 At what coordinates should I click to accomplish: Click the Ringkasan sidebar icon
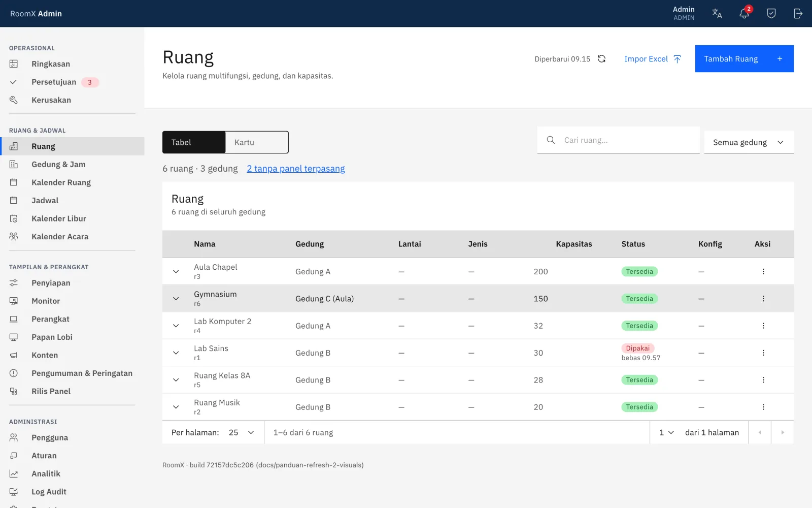(x=14, y=64)
